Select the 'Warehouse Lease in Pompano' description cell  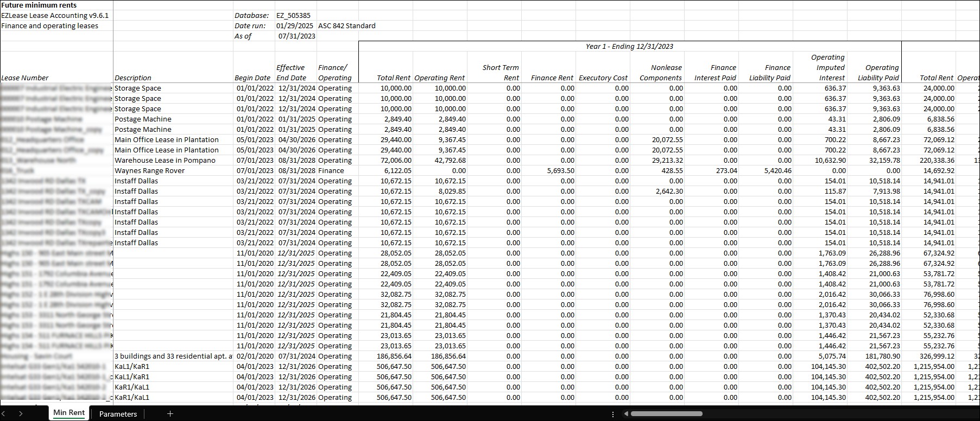pos(165,160)
